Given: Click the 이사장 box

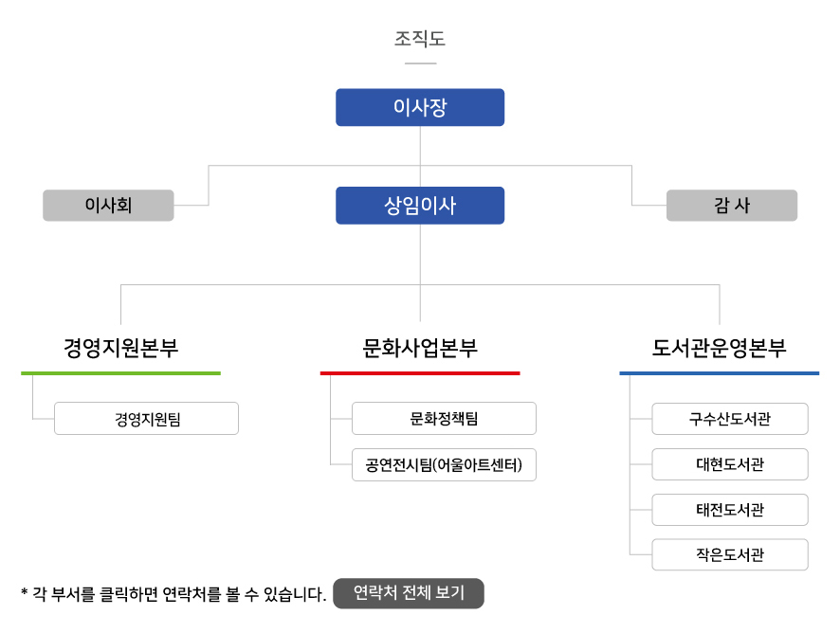Looking at the screenshot, I should pos(420,108).
